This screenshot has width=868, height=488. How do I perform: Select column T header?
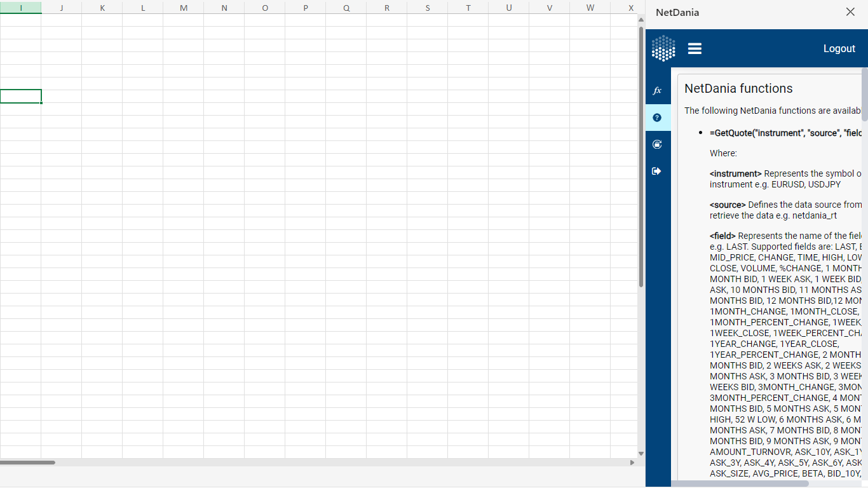click(x=468, y=8)
